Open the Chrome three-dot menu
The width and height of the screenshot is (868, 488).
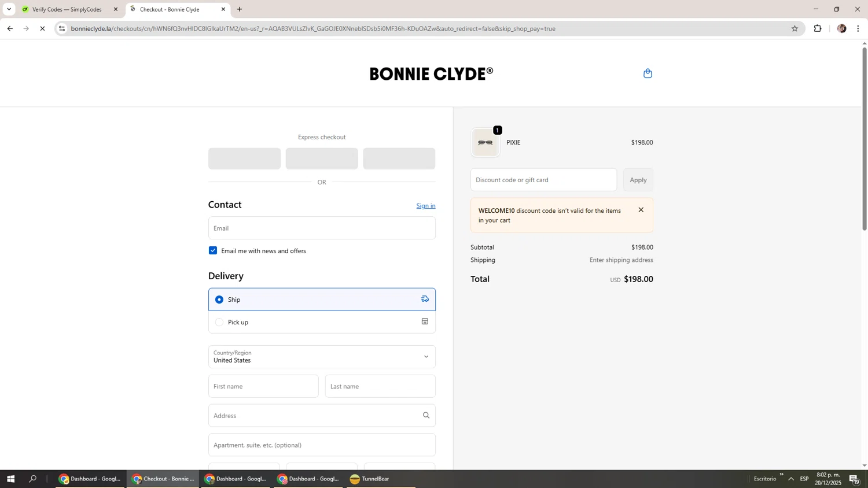pyautogui.click(x=858, y=28)
